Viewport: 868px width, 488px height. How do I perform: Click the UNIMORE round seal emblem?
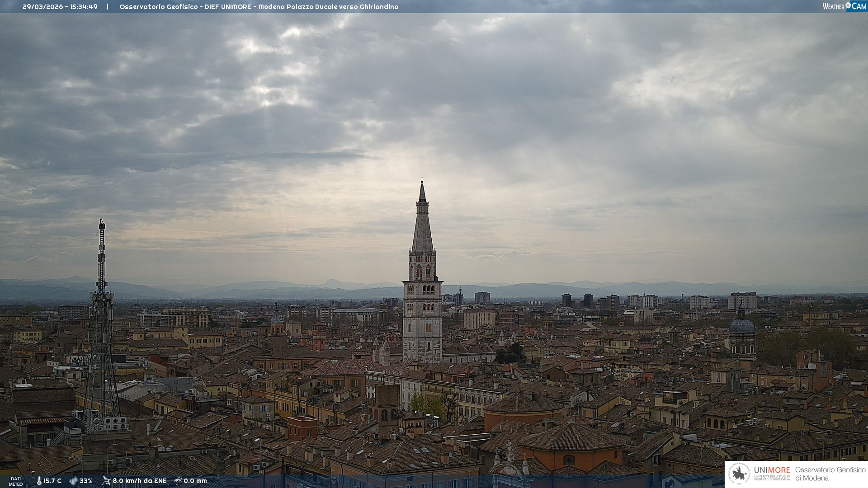tap(739, 474)
